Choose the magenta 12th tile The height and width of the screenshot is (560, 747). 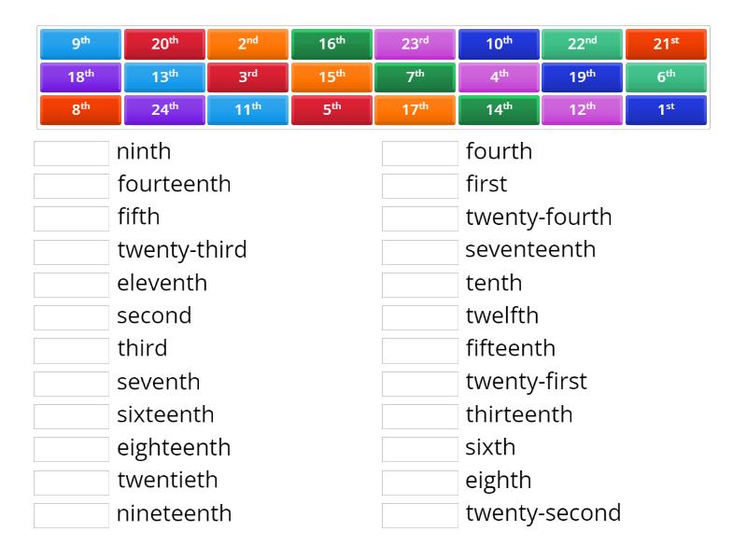click(582, 110)
